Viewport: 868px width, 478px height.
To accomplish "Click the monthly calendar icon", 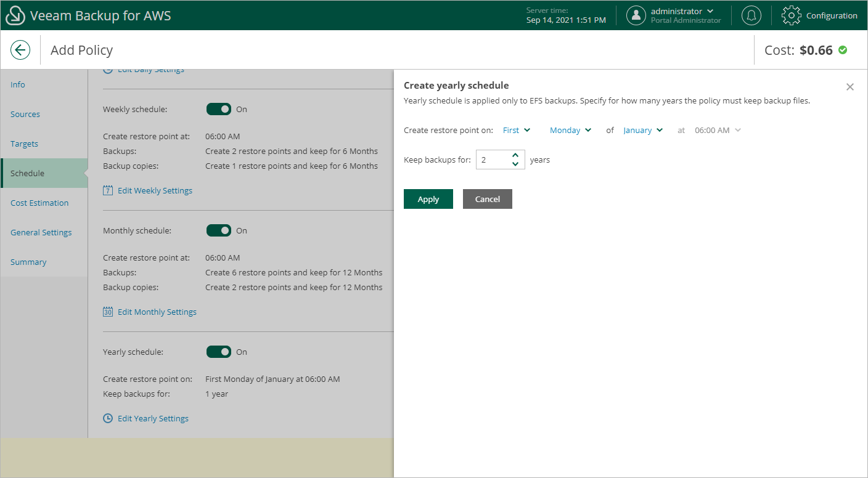I will tap(108, 312).
